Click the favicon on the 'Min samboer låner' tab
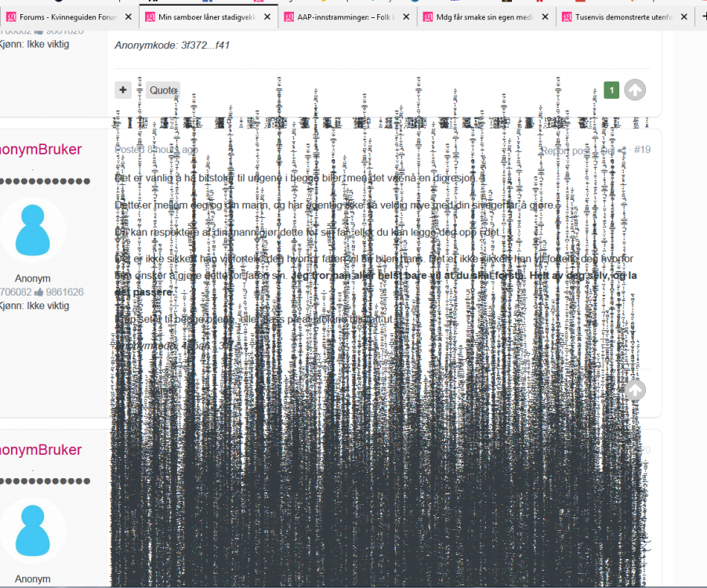 (x=150, y=17)
